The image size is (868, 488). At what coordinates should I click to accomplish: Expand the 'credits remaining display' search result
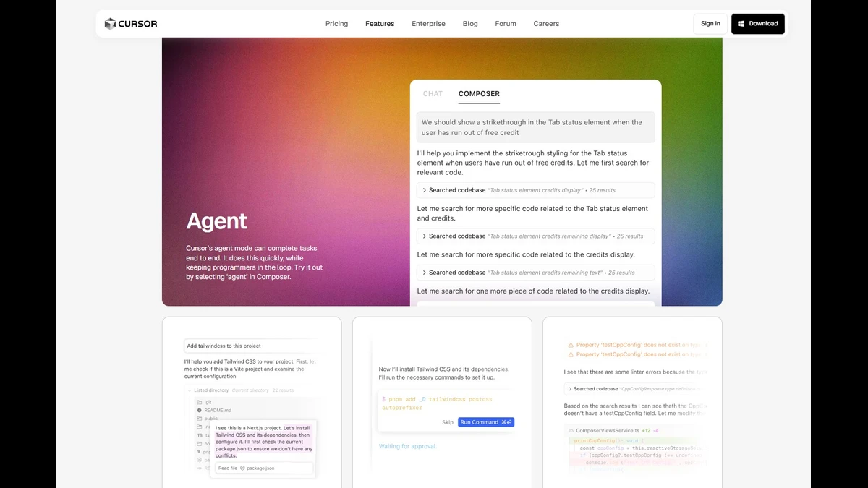coord(535,236)
